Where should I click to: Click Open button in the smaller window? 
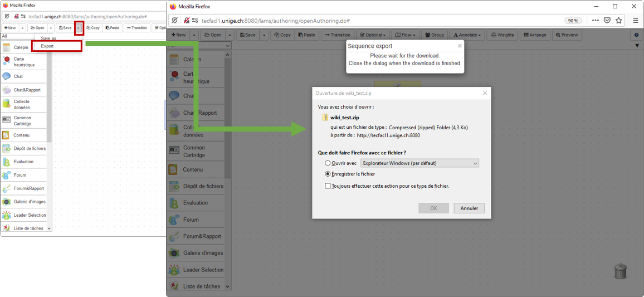point(37,28)
